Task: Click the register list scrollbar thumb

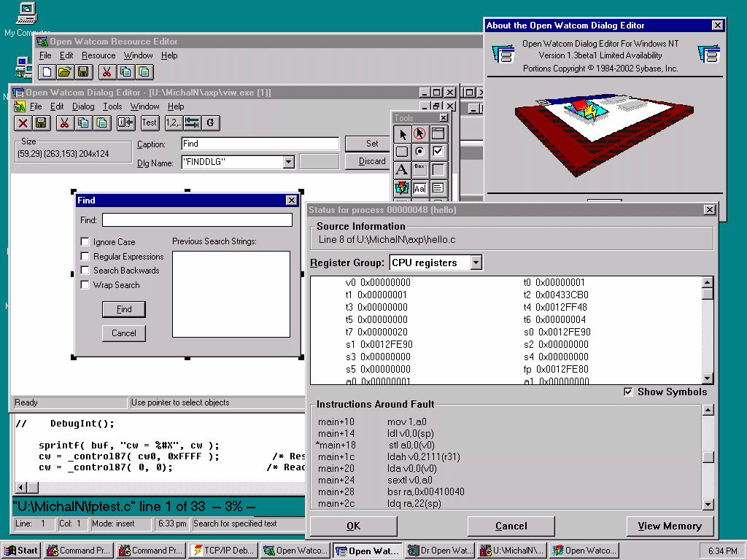Action: (708, 293)
